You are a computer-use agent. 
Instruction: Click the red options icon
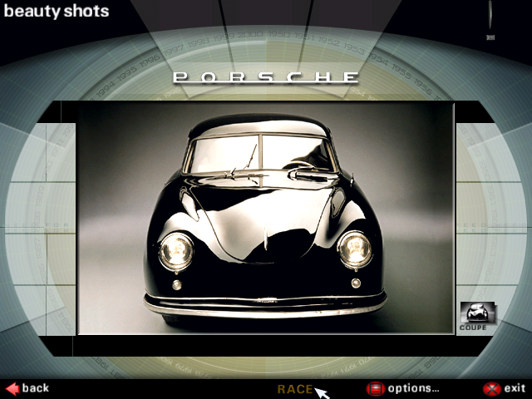[376, 388]
